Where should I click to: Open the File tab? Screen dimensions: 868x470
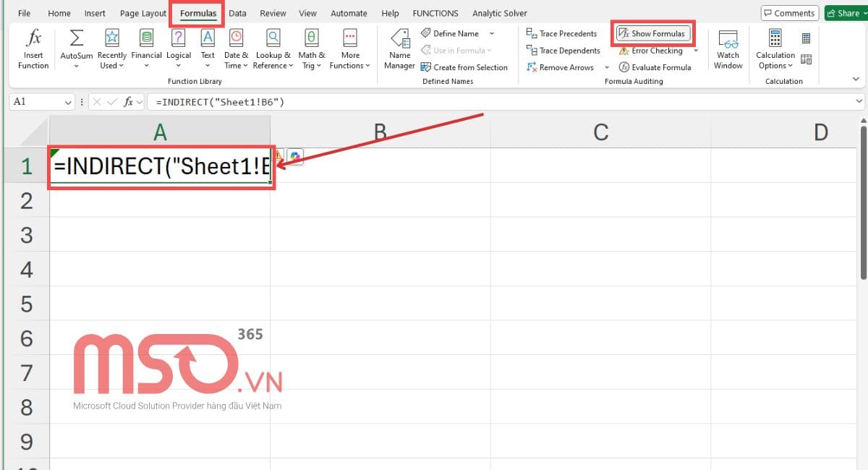pyautogui.click(x=24, y=13)
